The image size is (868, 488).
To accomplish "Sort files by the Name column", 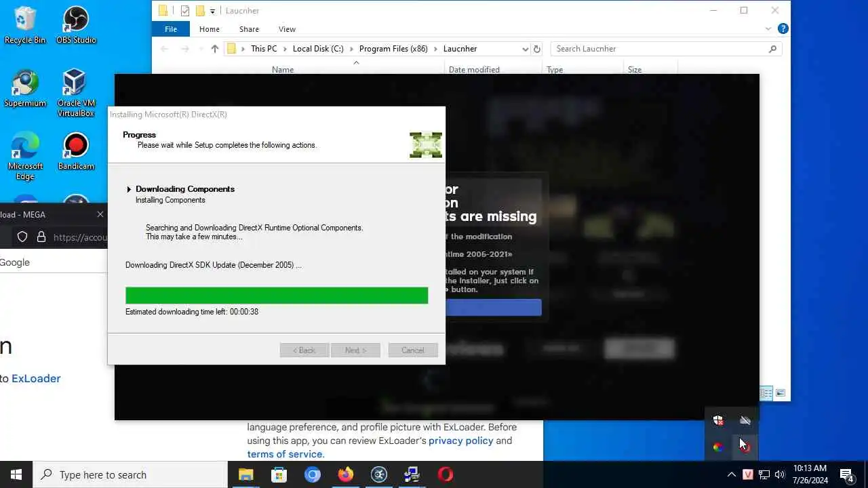I will click(x=283, y=69).
